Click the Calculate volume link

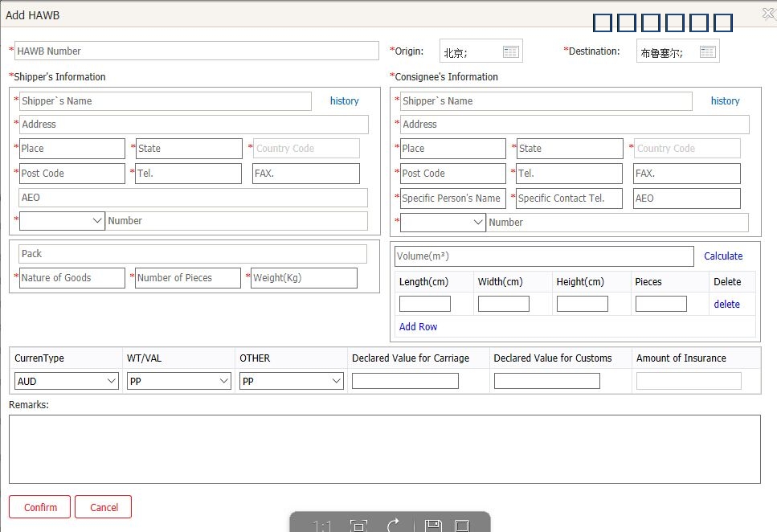[723, 256]
